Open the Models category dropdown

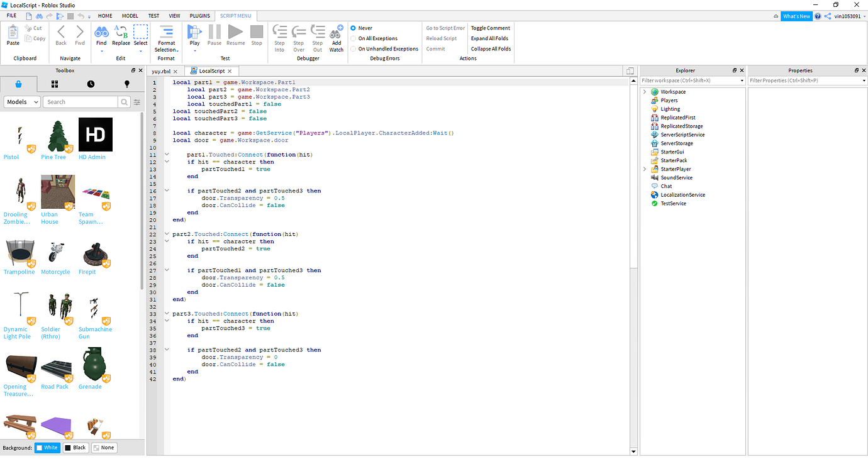[21, 101]
